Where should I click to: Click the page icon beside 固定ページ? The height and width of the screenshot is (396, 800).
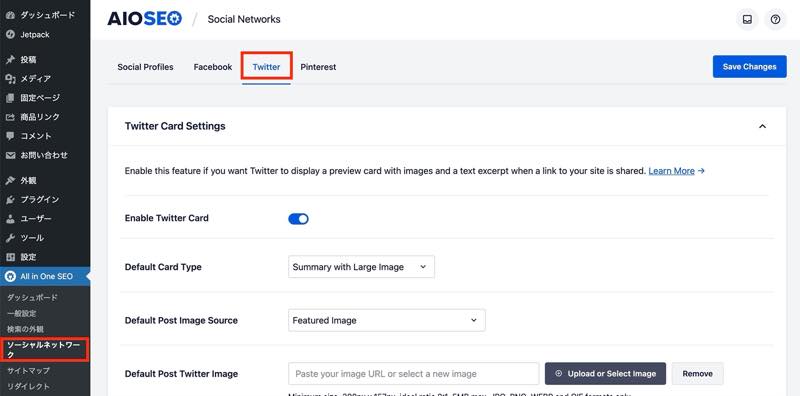(10, 98)
